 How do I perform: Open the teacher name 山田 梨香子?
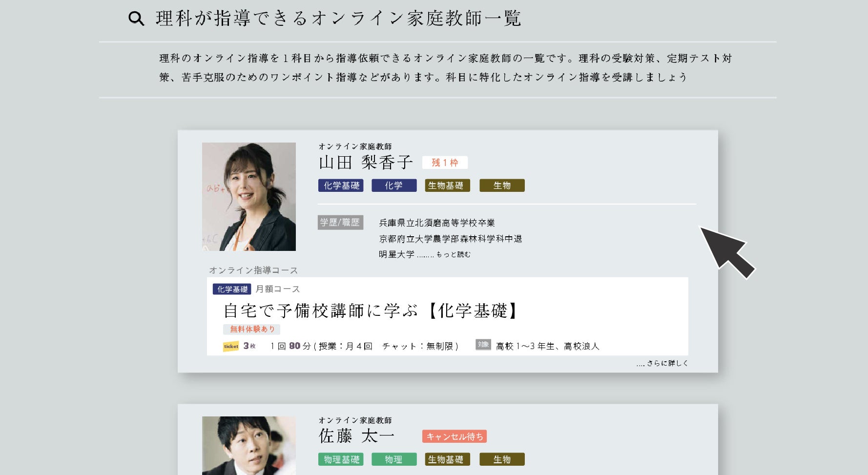366,163
